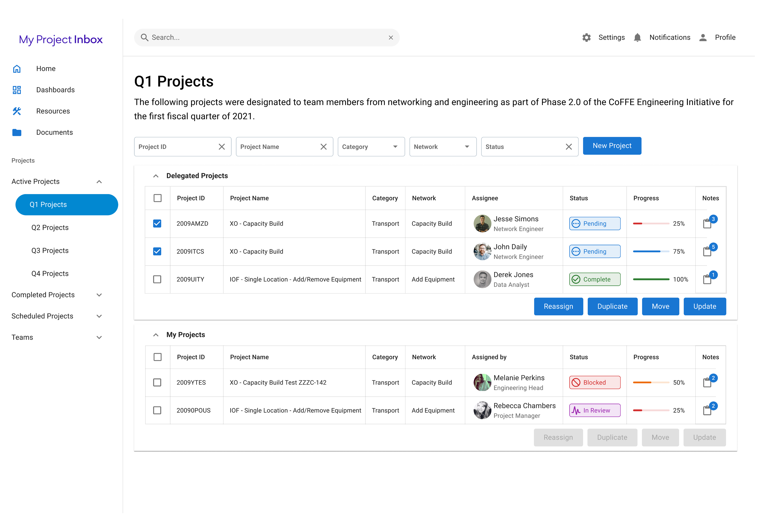Check the 2009UITY project checkbox
The image size is (765, 532).
tap(157, 279)
